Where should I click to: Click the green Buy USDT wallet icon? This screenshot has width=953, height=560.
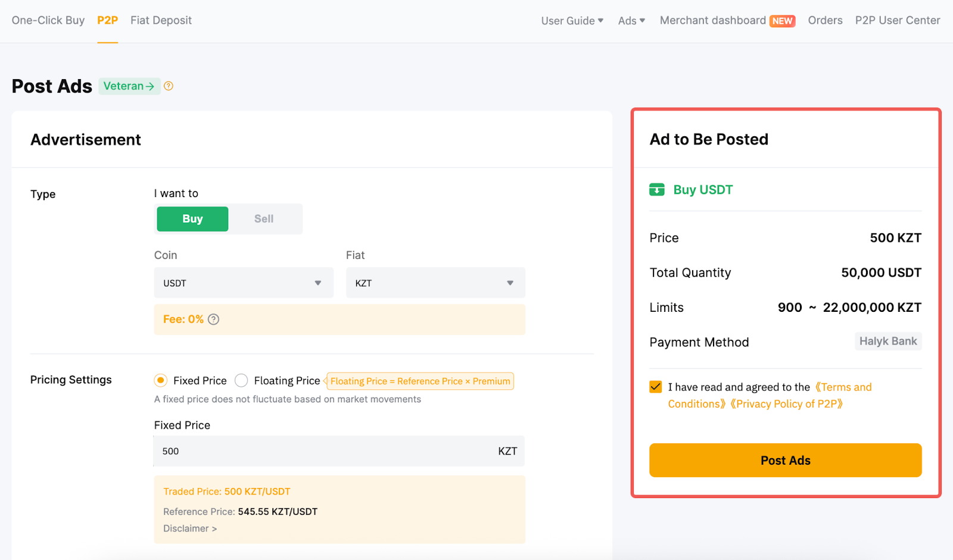tap(656, 190)
